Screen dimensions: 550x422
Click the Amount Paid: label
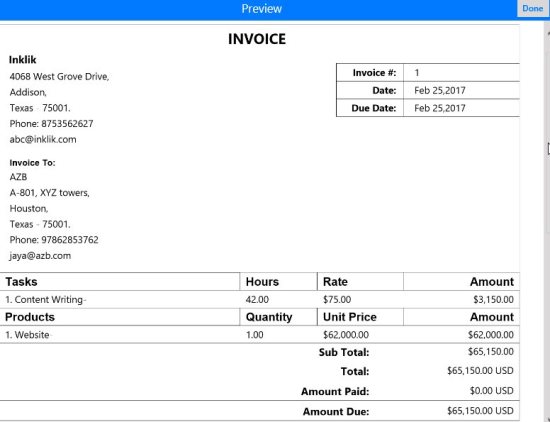335,391
